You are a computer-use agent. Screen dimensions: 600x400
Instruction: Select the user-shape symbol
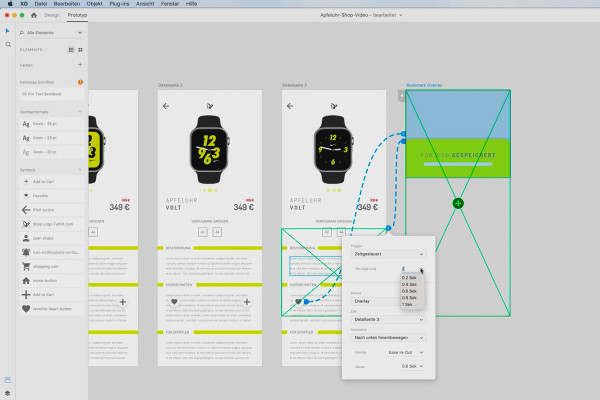click(x=51, y=238)
